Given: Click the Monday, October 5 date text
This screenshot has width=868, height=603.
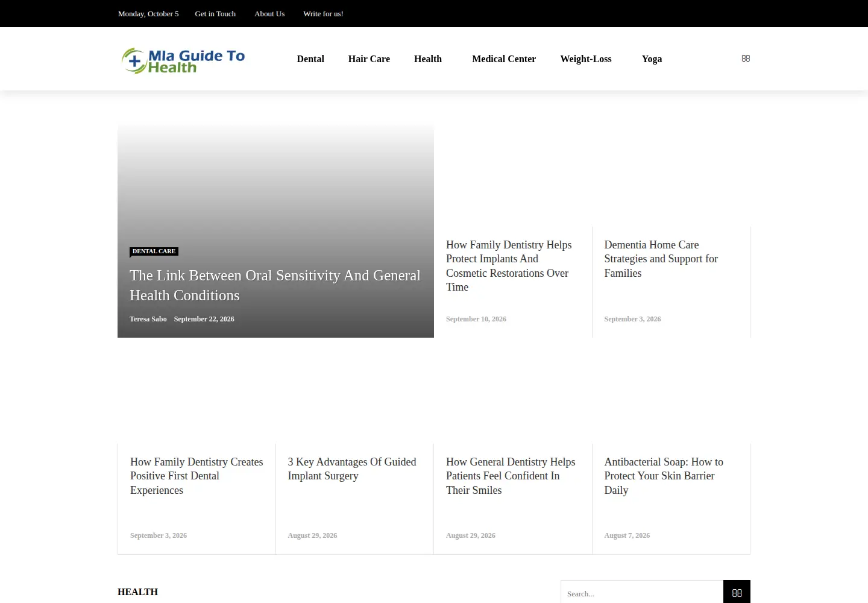Looking at the screenshot, I should (x=148, y=14).
